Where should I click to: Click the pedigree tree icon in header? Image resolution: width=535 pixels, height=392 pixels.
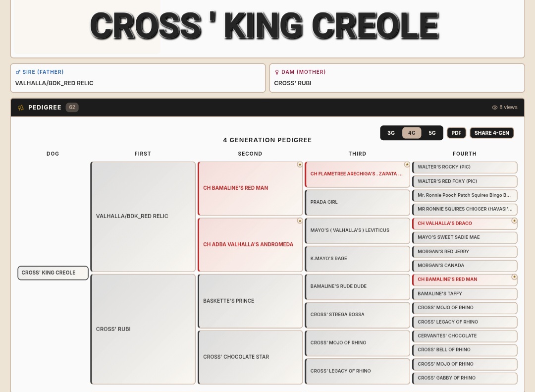tap(21, 108)
